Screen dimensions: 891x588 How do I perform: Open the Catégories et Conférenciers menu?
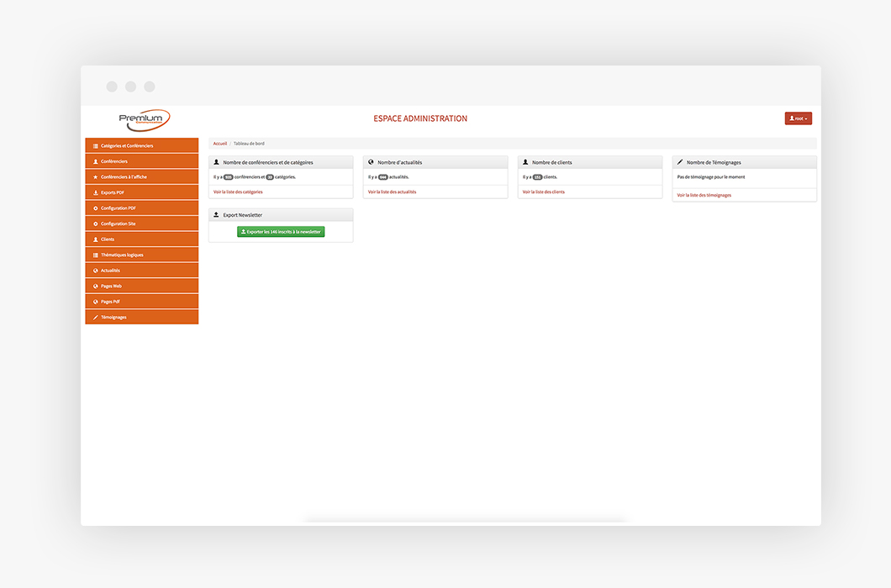142,145
